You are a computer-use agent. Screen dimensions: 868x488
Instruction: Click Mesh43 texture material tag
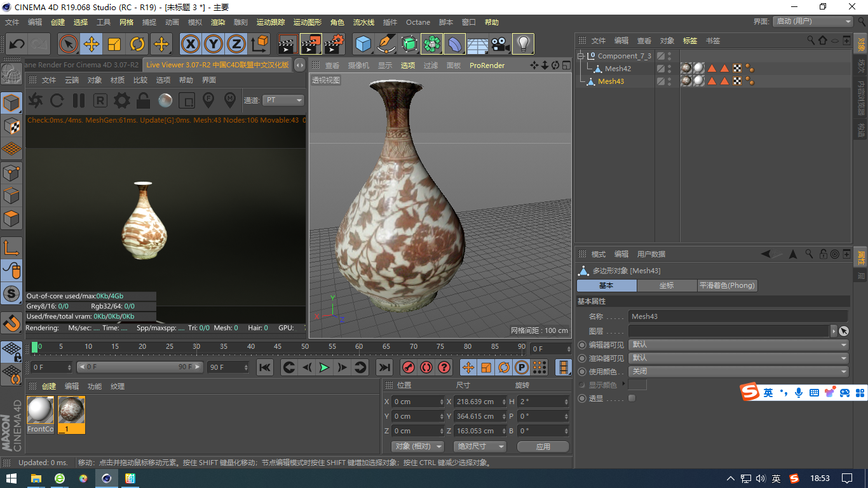tap(686, 81)
